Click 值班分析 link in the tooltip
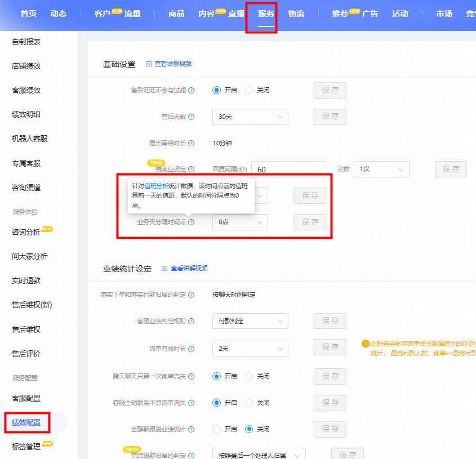476x459 pixels. click(156, 186)
